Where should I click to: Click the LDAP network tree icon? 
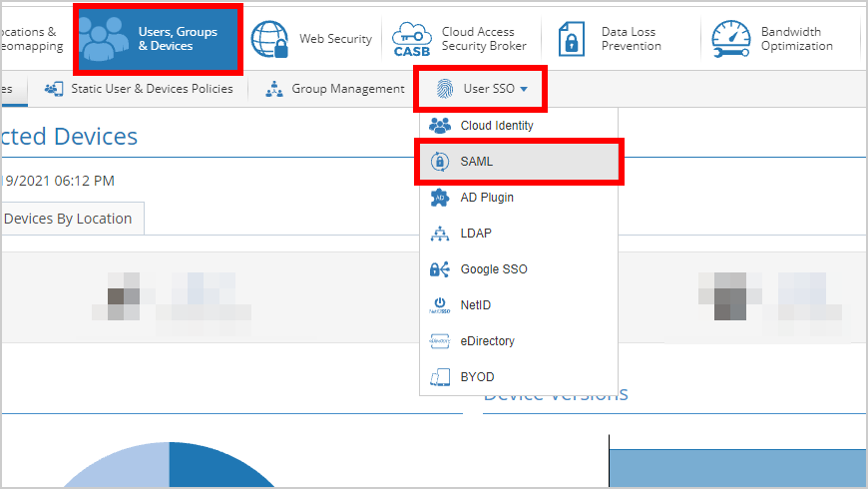pyautogui.click(x=440, y=234)
